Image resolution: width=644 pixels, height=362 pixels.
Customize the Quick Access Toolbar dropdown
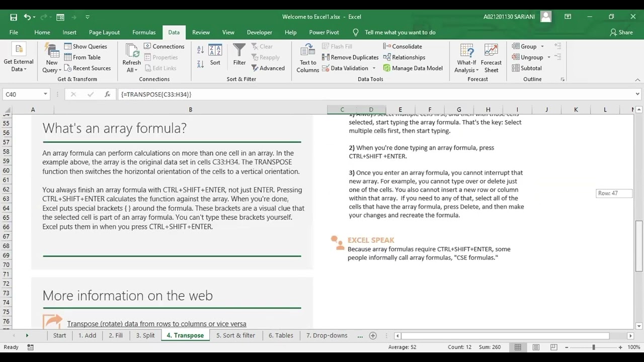point(88,17)
